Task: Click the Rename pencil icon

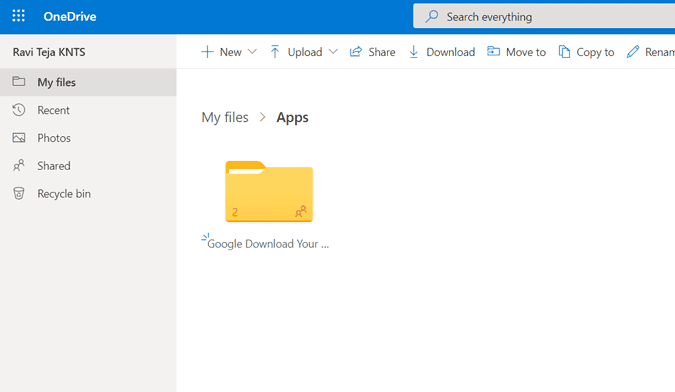Action: pyautogui.click(x=633, y=52)
